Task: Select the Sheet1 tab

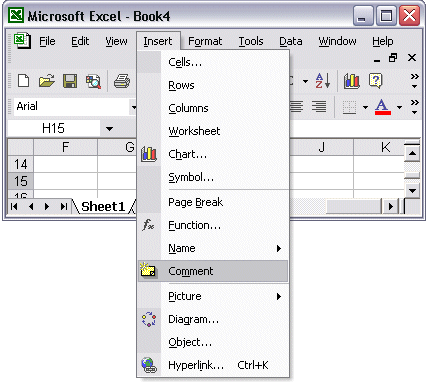Action: click(x=103, y=207)
